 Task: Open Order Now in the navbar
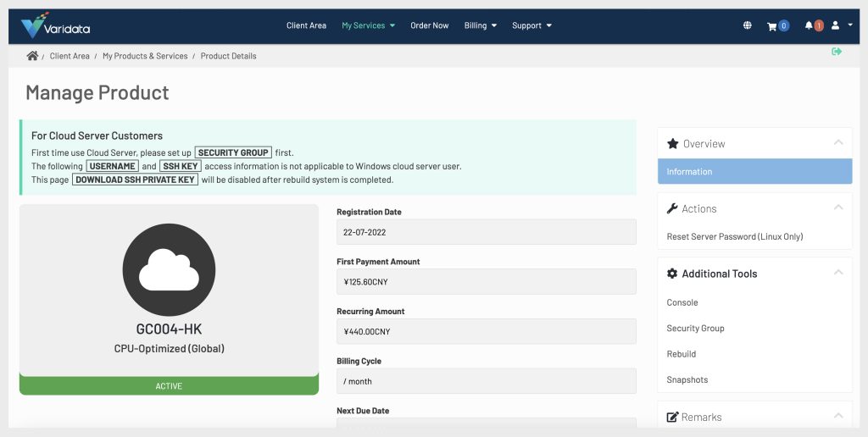point(430,25)
